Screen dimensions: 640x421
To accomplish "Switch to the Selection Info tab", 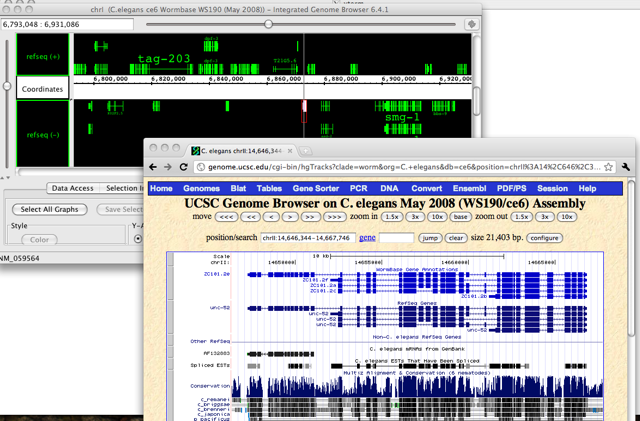I will click(x=125, y=188).
